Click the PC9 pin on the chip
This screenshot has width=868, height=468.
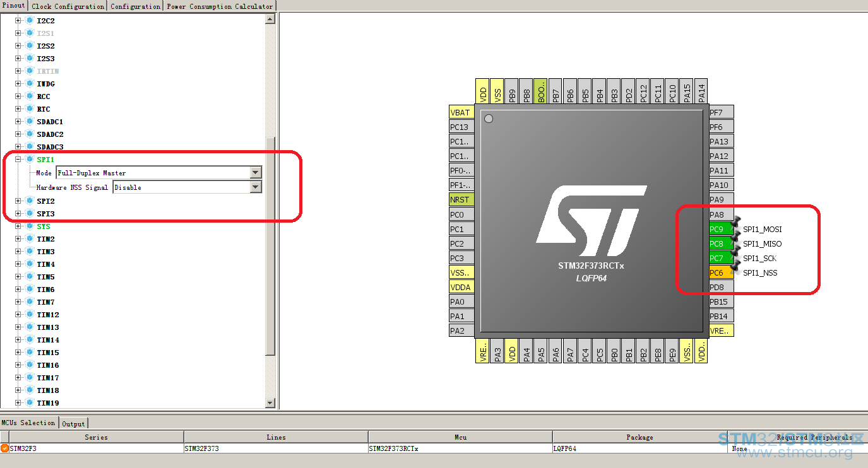[x=721, y=229]
